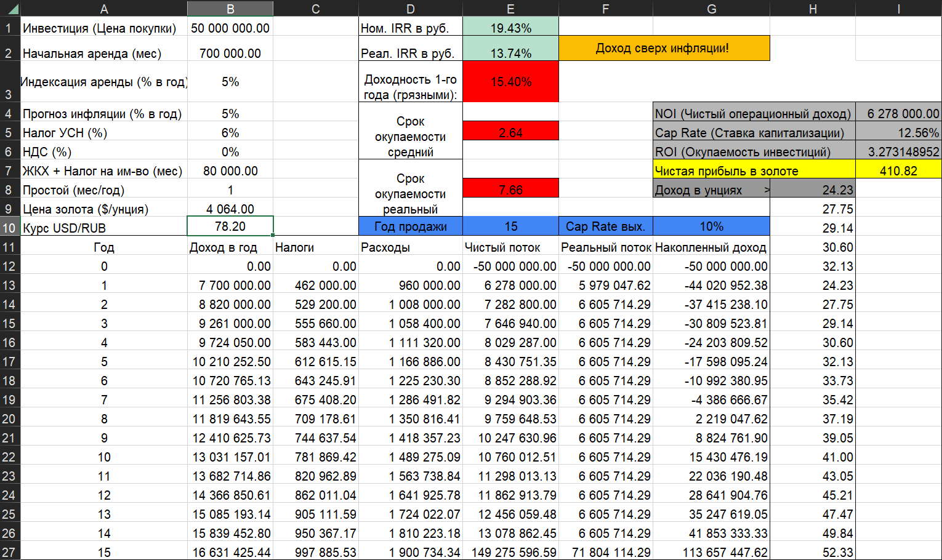Select the USD/RUB rate cell 78.20

pos(230,226)
